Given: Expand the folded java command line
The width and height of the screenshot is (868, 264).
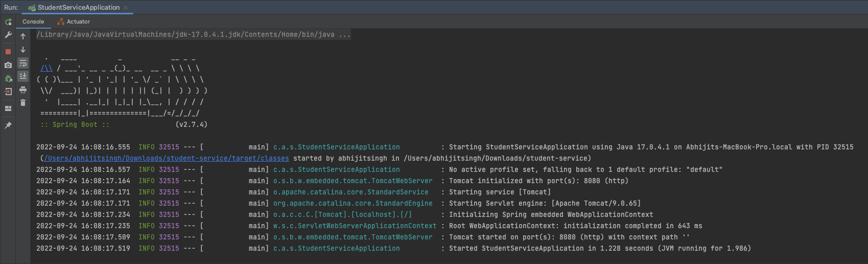Looking at the screenshot, I should point(345,34).
